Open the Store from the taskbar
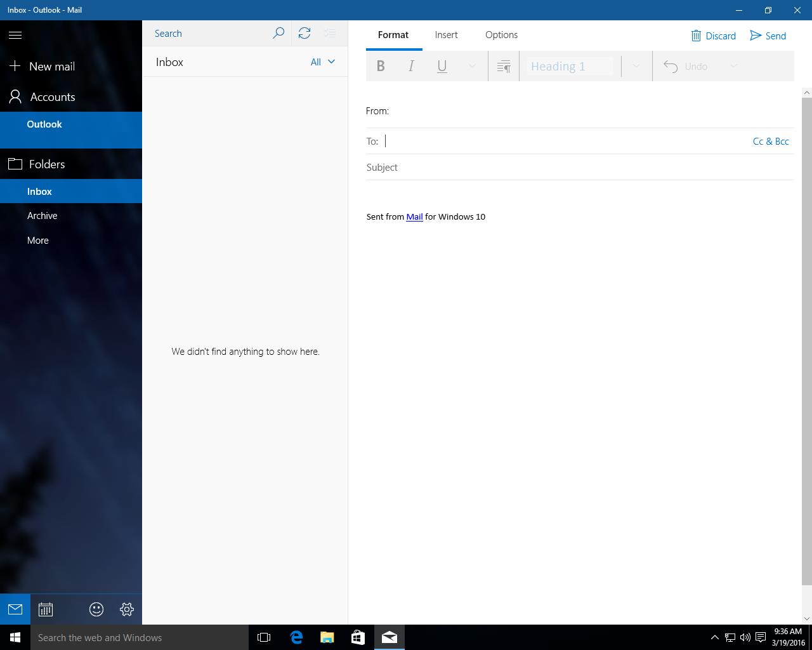 358,637
